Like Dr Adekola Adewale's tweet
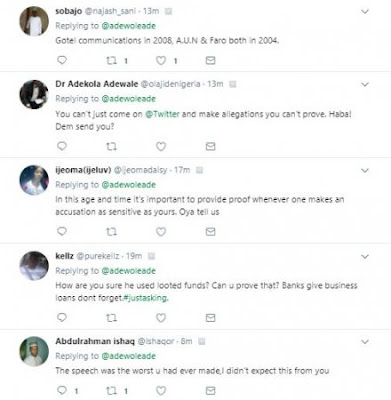The height and width of the screenshot is (400, 391). (x=161, y=146)
